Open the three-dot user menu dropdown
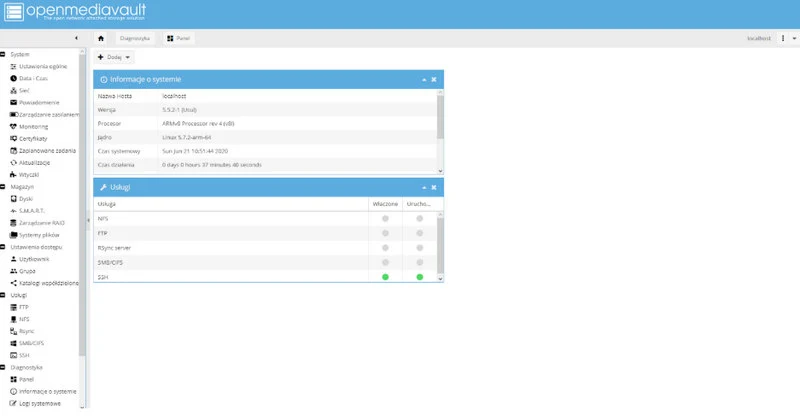 (x=783, y=38)
